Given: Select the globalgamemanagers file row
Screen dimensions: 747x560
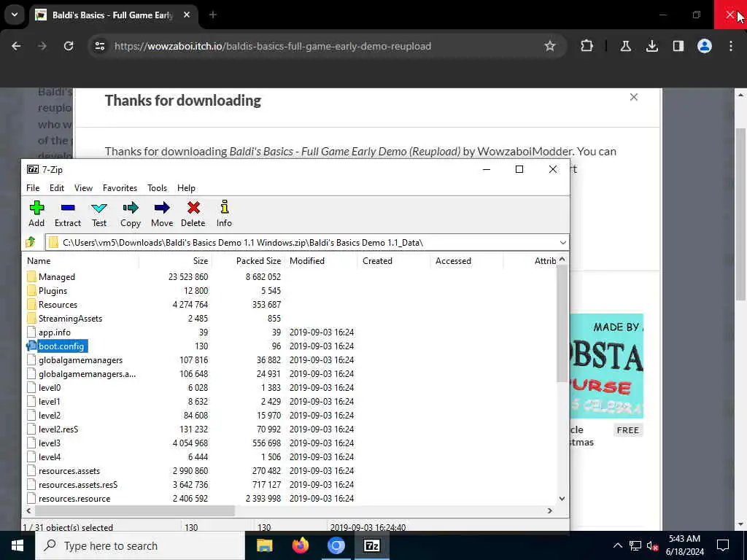Looking at the screenshot, I should tap(75, 360).
